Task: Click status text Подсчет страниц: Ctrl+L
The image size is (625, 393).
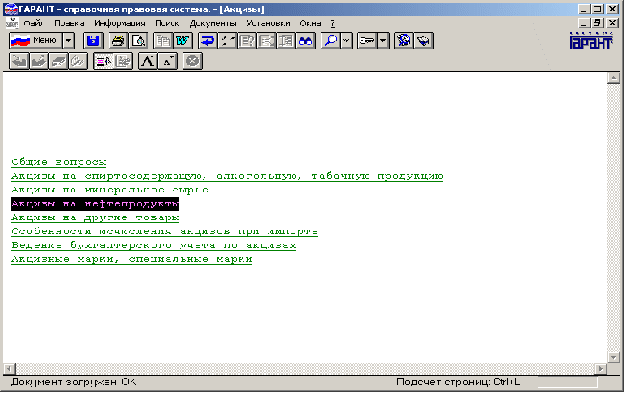Action: pos(458,382)
